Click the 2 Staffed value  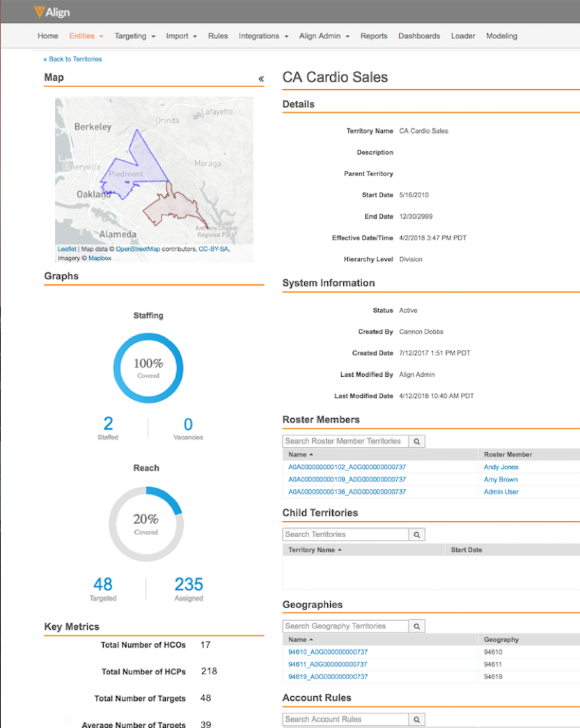point(108,424)
